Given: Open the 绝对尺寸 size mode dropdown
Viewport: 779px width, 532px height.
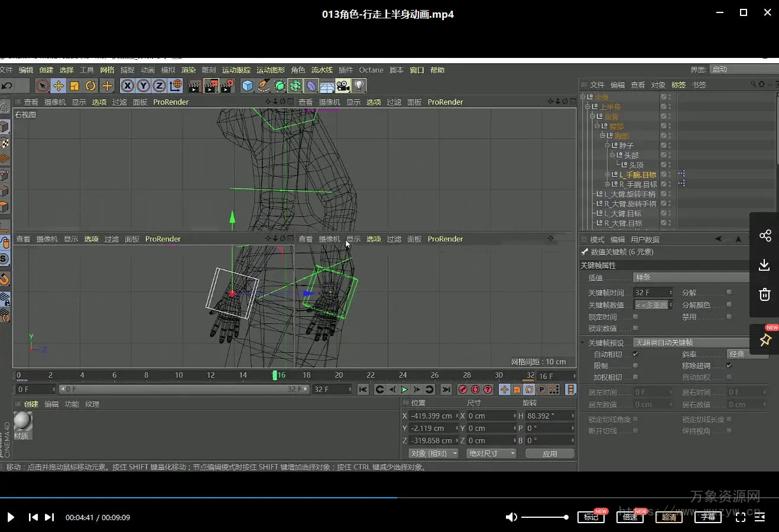Looking at the screenshot, I should (491, 453).
